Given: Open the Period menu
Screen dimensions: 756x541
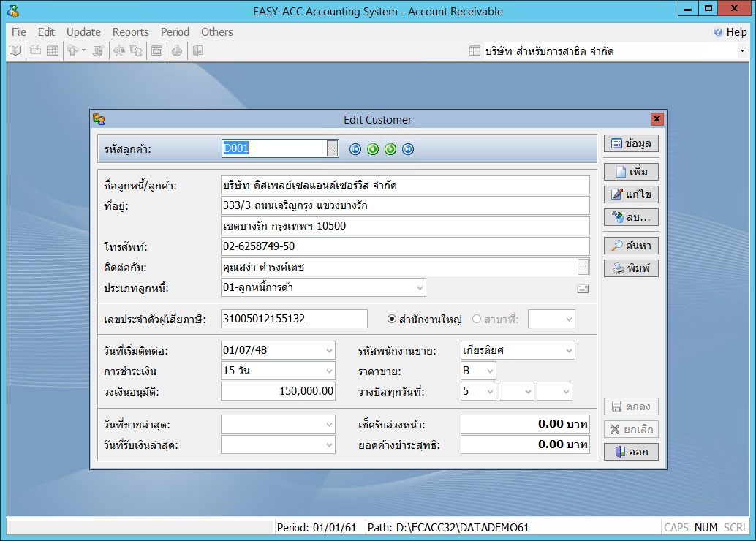Looking at the screenshot, I should point(175,32).
